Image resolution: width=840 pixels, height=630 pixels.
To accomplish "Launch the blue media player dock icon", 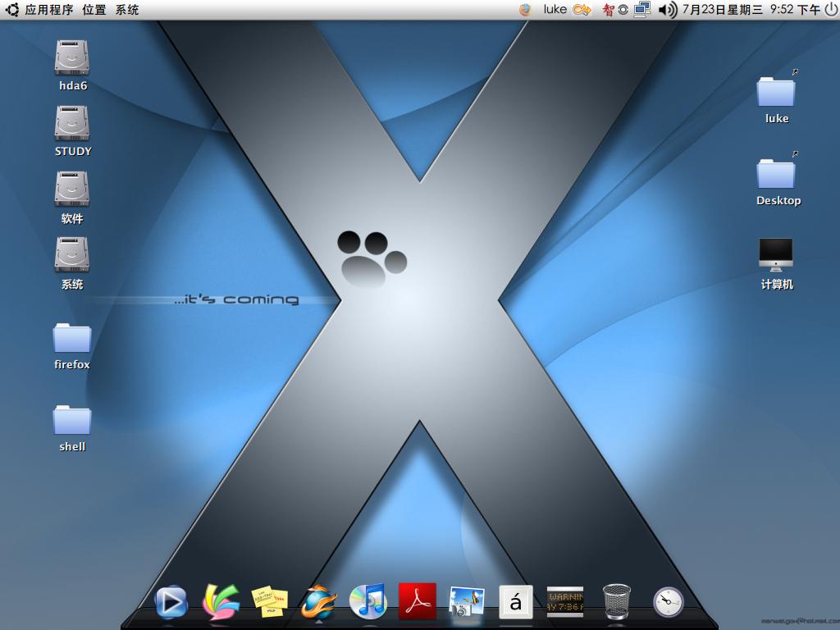I will click(x=171, y=602).
